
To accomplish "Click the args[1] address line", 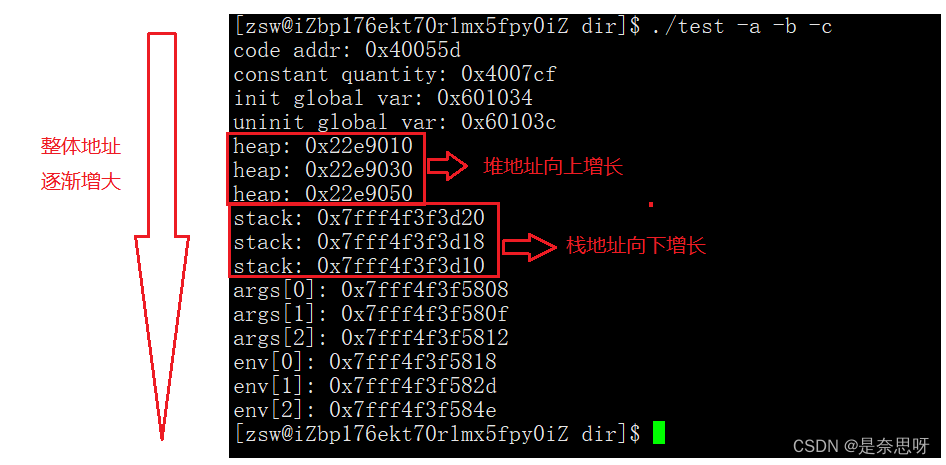I will pos(371,314).
